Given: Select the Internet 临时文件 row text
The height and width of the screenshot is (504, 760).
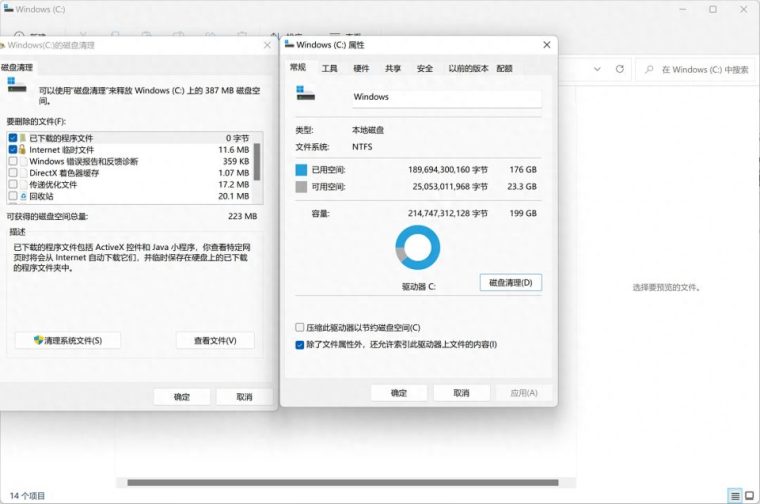Looking at the screenshot, I should 61,150.
